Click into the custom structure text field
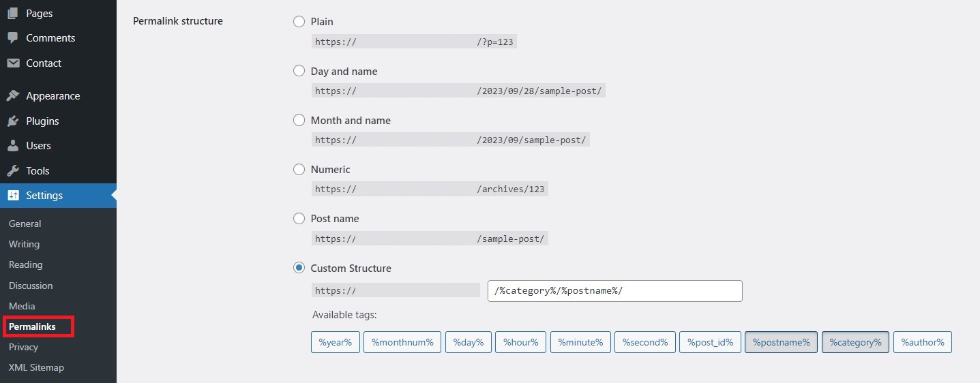The width and height of the screenshot is (980, 383). [x=615, y=291]
